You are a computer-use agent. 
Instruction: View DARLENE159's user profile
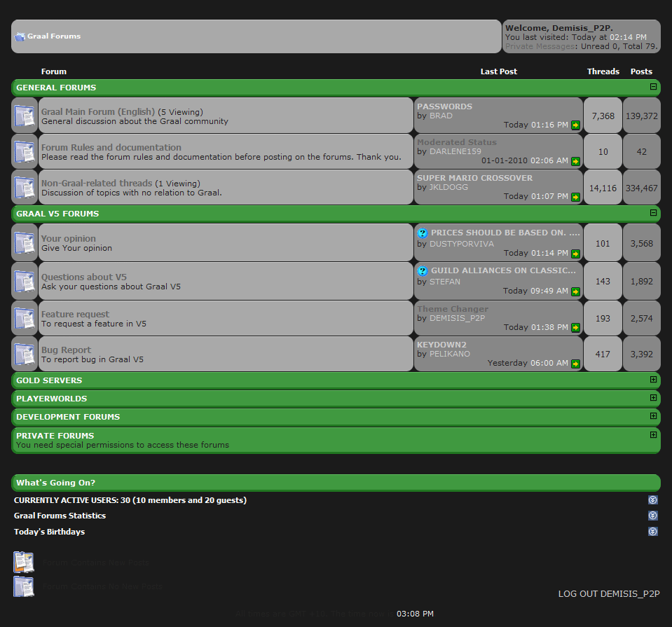455,151
